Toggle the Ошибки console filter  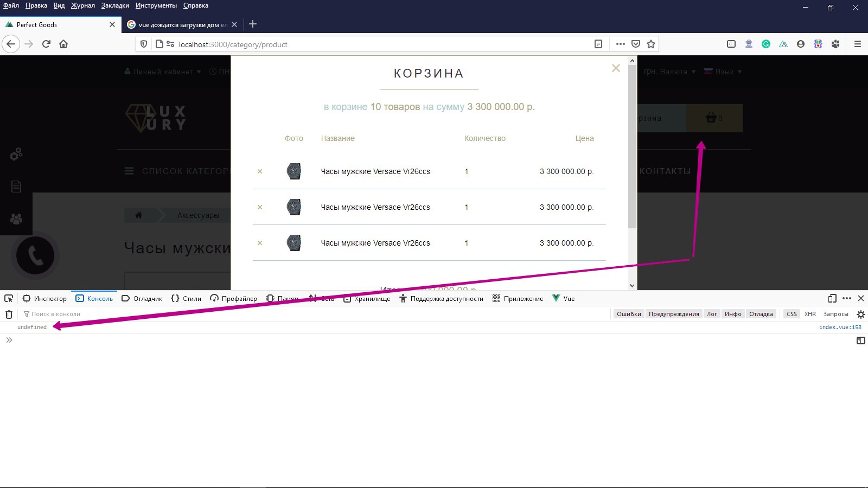pos(629,314)
